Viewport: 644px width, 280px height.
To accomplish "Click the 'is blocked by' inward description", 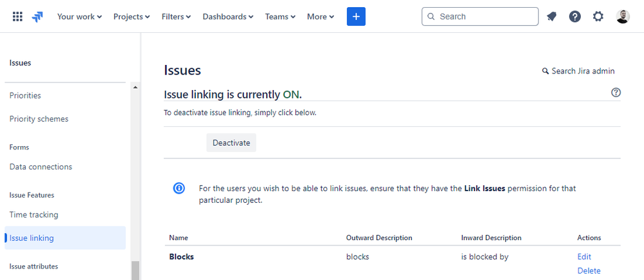I will click(x=485, y=257).
